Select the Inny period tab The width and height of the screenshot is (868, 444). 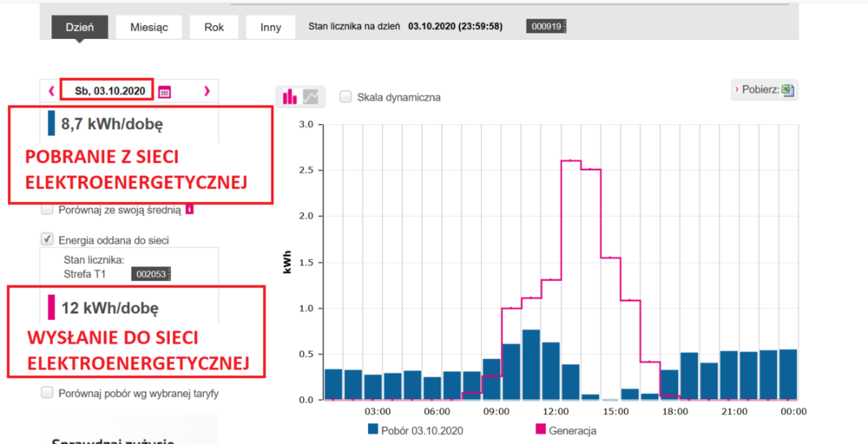click(271, 27)
